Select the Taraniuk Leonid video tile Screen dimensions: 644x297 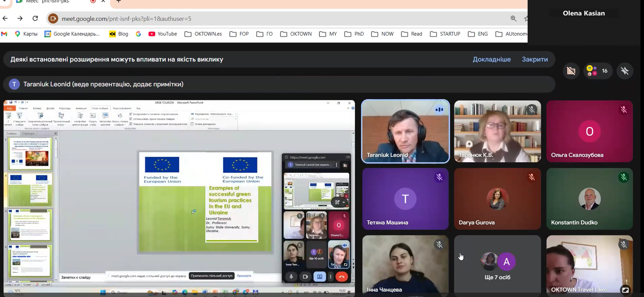405,131
